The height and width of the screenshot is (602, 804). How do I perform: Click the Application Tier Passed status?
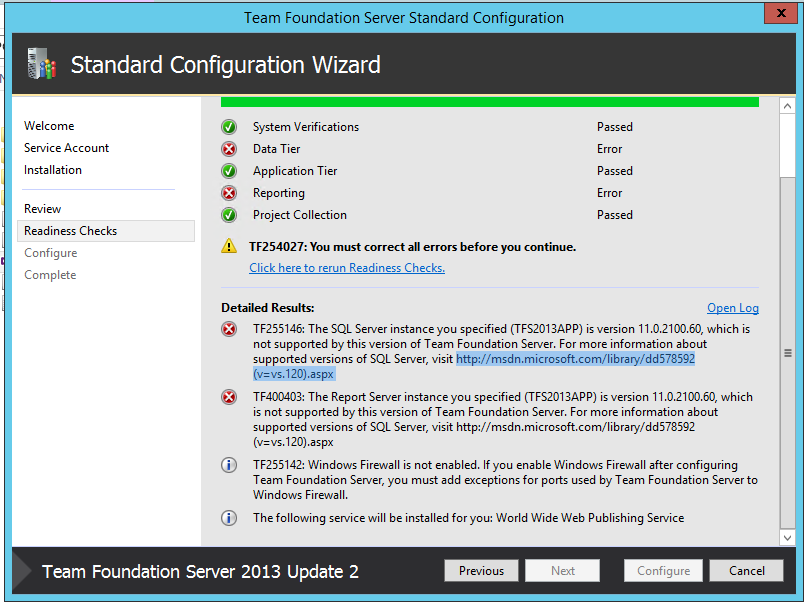tap(614, 171)
